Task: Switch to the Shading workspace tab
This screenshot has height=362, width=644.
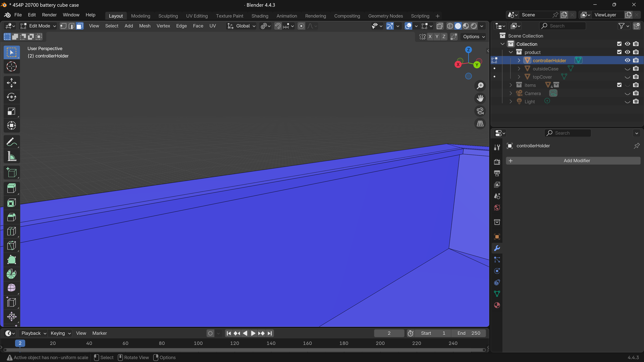Action: (260, 16)
